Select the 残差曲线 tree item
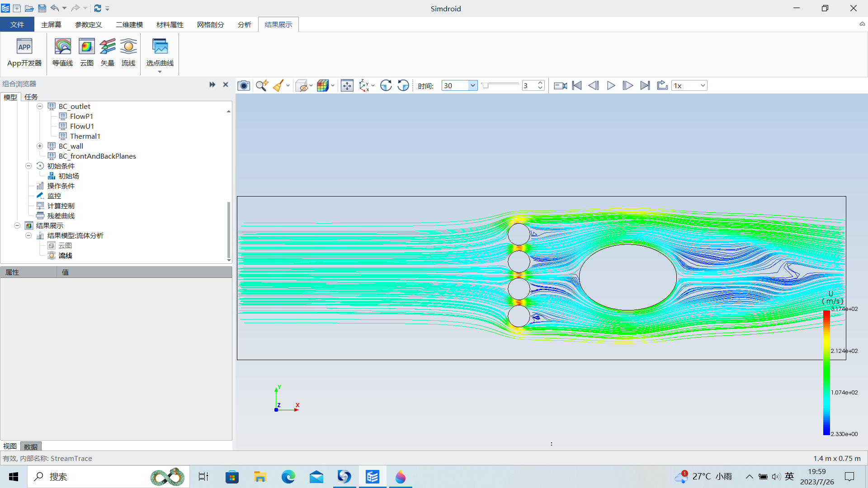 pos(61,216)
